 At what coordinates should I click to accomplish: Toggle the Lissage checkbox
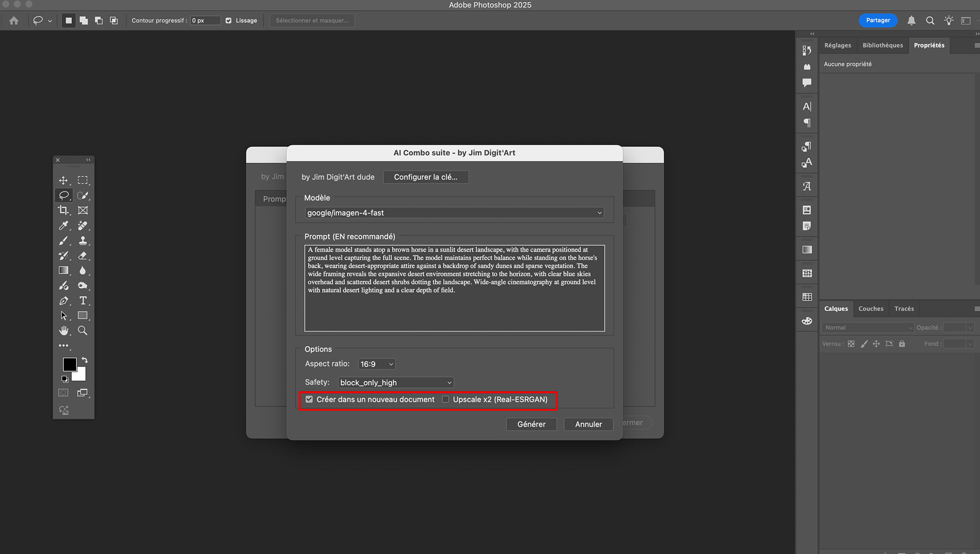click(x=229, y=20)
